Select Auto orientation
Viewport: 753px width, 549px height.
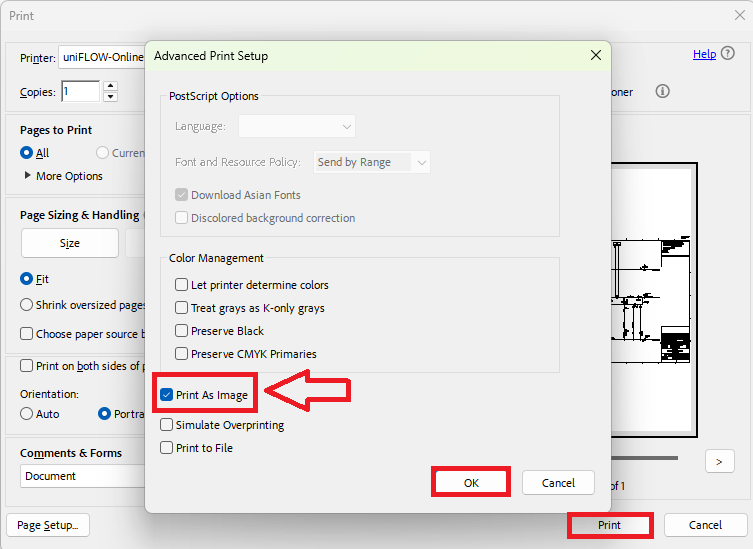coord(26,414)
